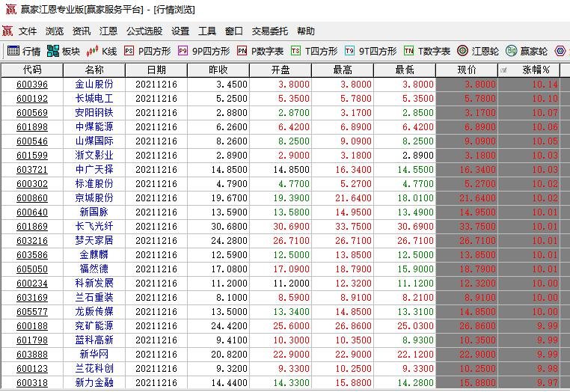Select the P四方形 tool
Viewport: 570px width, 392px height.
click(147, 51)
